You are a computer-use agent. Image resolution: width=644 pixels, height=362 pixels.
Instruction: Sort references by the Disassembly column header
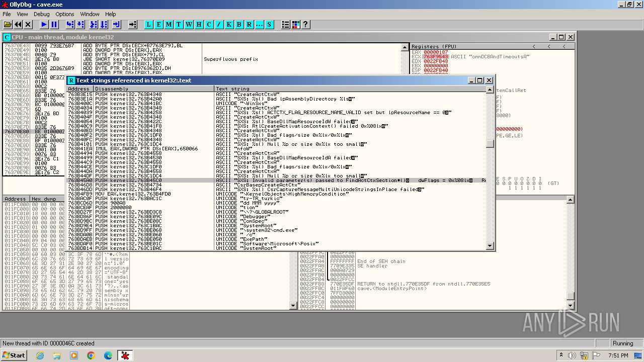pyautogui.click(x=154, y=88)
